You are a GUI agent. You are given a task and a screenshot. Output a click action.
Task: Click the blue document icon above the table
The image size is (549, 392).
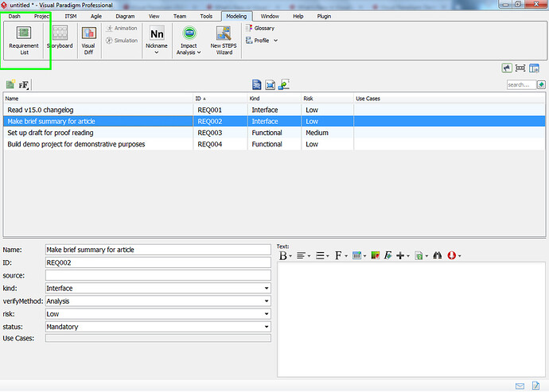pyautogui.click(x=257, y=85)
